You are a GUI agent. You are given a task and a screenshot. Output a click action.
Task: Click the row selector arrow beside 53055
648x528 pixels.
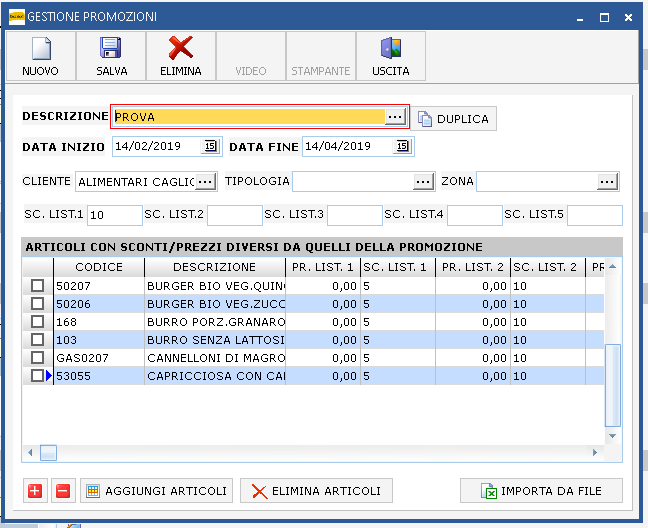49,376
